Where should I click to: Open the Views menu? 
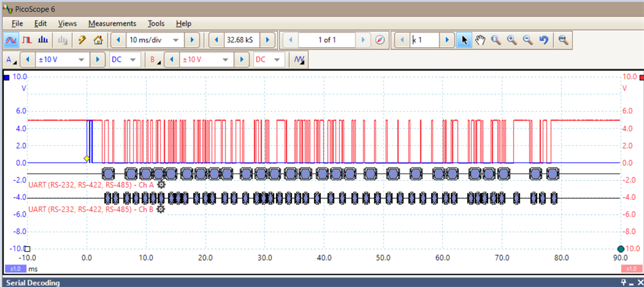pos(67,23)
